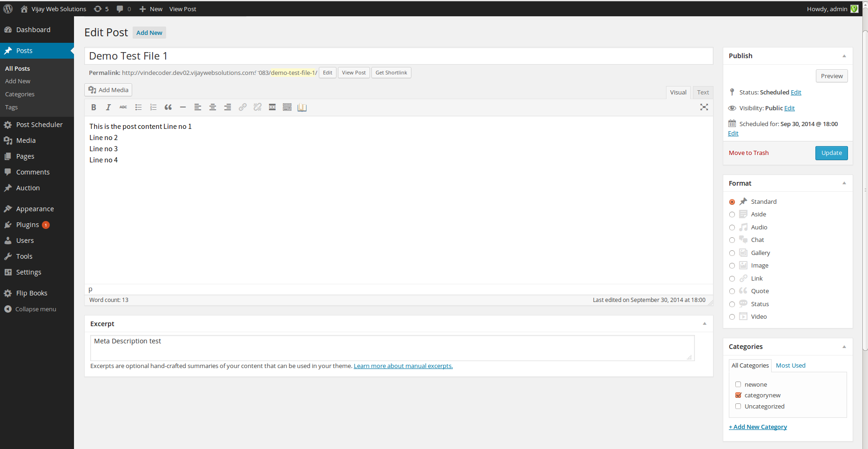This screenshot has height=449, width=868.
Task: Select Status post format
Action: pos(732,304)
